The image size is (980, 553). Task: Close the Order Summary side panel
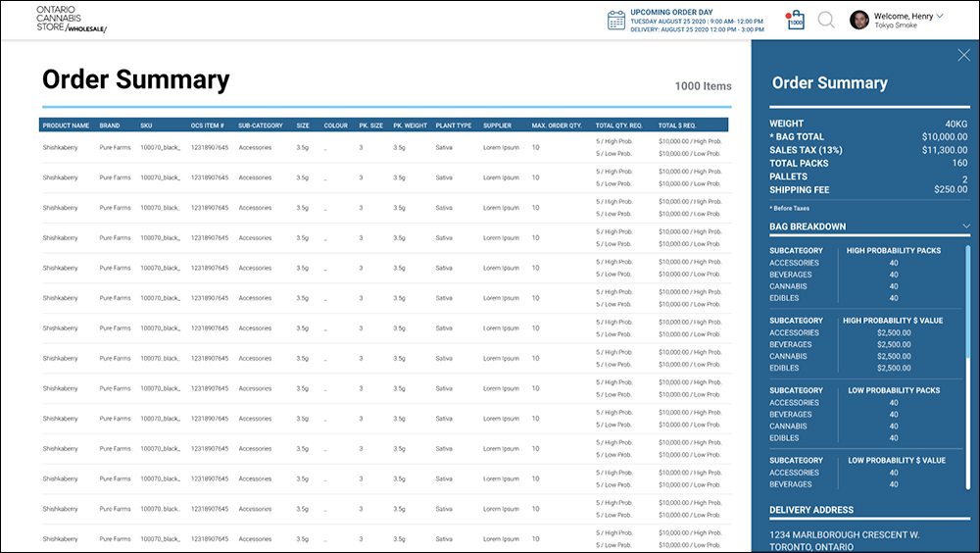coord(963,55)
